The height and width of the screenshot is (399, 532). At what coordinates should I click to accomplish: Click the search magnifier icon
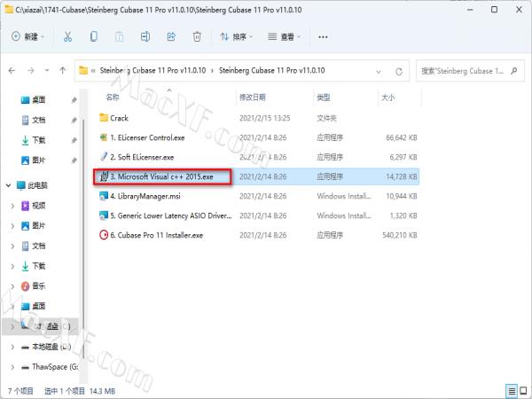tap(513, 71)
